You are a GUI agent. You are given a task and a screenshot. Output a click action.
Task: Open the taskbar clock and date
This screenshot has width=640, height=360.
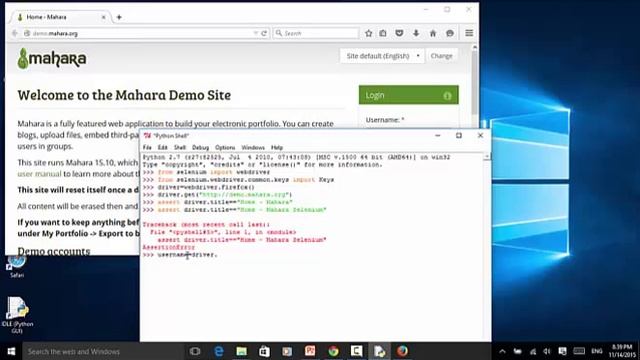pyautogui.click(x=622, y=351)
